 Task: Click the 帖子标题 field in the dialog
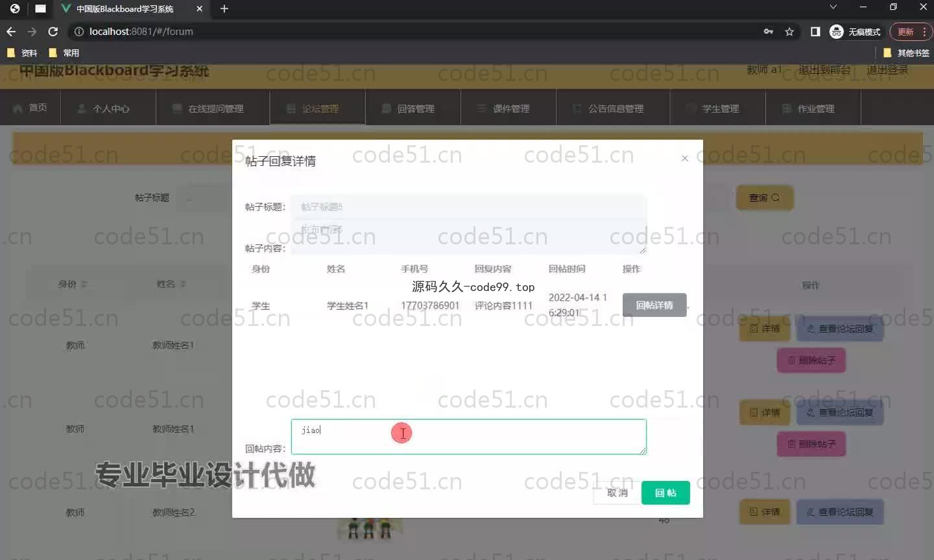click(468, 207)
